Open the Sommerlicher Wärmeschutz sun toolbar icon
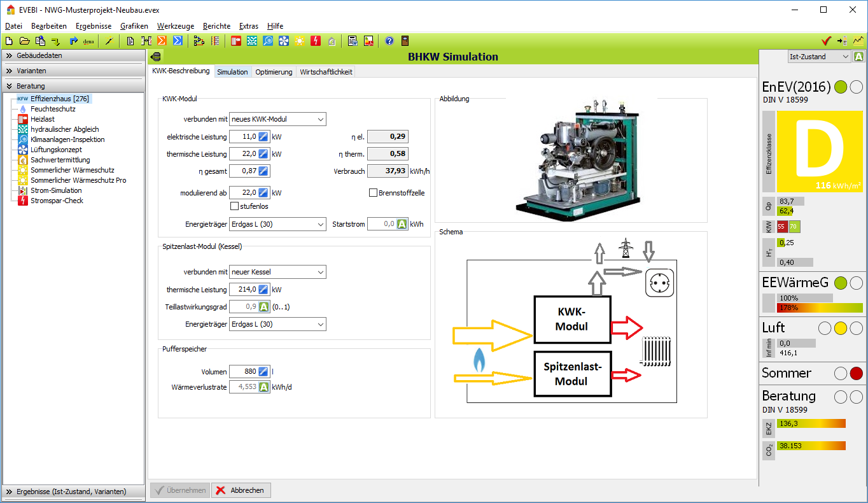The width and height of the screenshot is (868, 503). (299, 41)
